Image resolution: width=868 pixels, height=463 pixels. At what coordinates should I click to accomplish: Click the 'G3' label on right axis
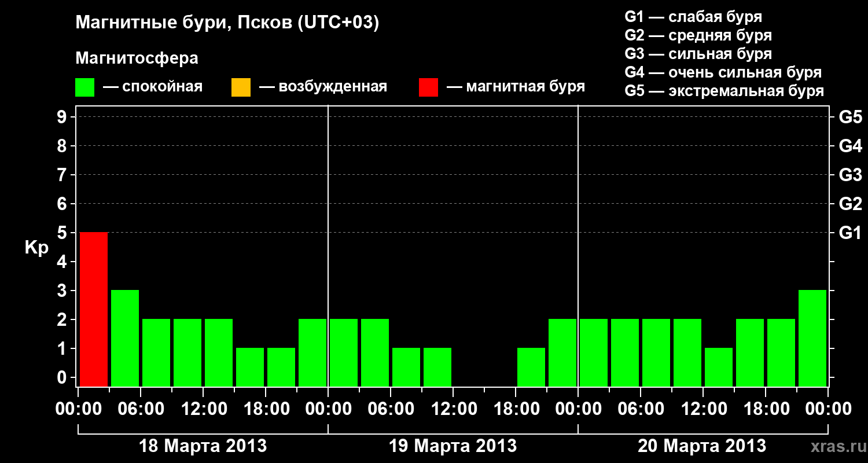850,175
